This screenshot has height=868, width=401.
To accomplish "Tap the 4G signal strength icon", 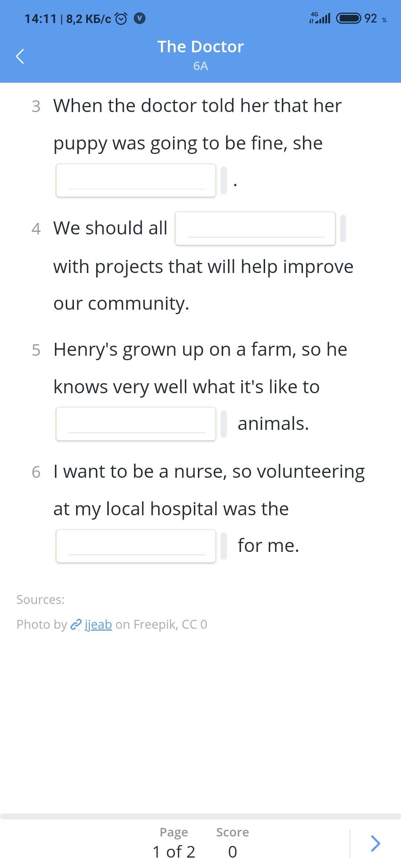I will (320, 18).
